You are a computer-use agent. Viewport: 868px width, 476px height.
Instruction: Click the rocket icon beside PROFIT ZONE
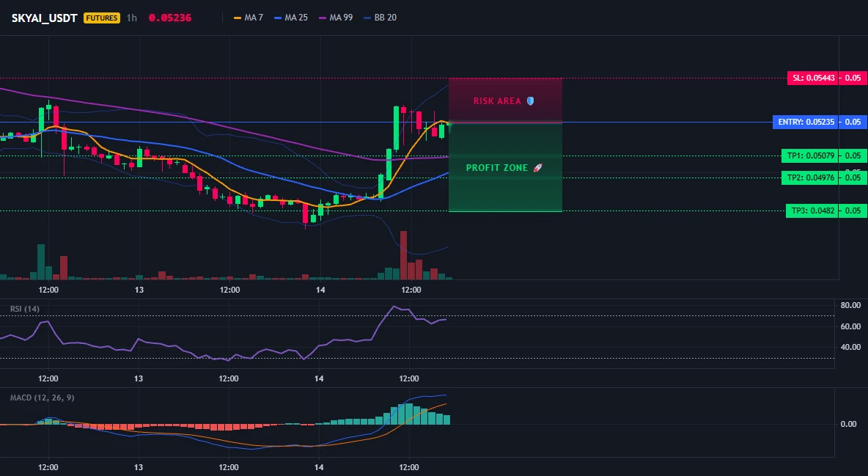point(537,168)
